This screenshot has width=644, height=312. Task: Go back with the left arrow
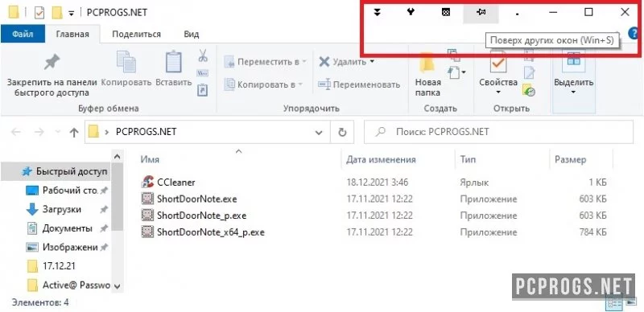16,132
